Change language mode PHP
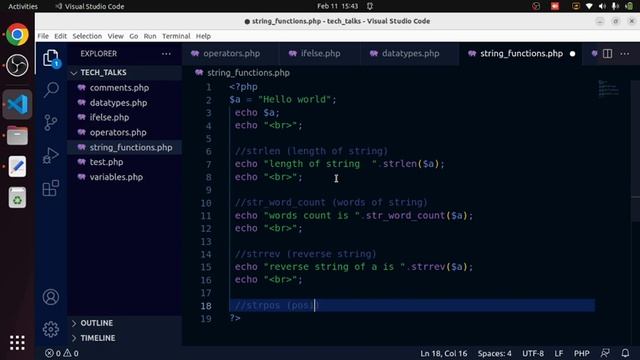This screenshot has height=360, width=640. (x=582, y=353)
